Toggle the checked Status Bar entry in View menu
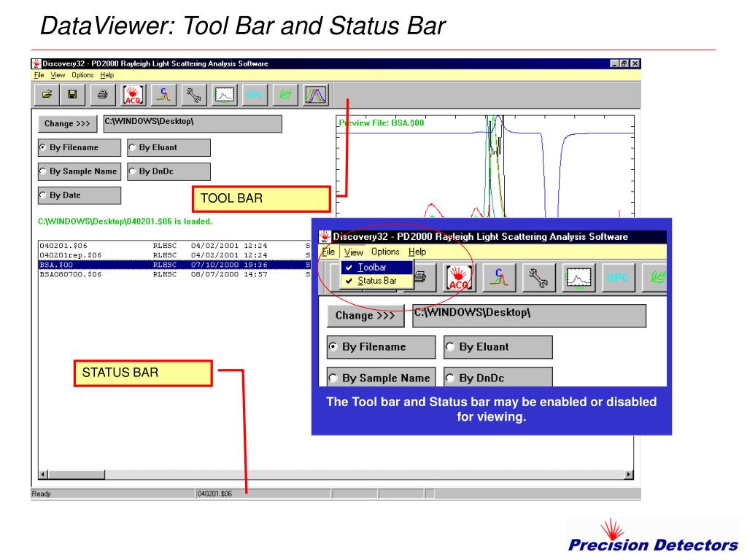 377,281
